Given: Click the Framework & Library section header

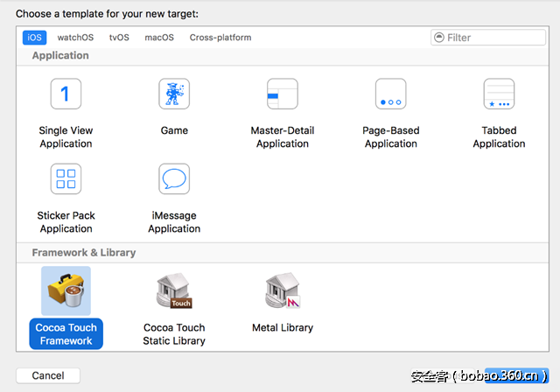Looking at the screenshot, I should pos(84,252).
